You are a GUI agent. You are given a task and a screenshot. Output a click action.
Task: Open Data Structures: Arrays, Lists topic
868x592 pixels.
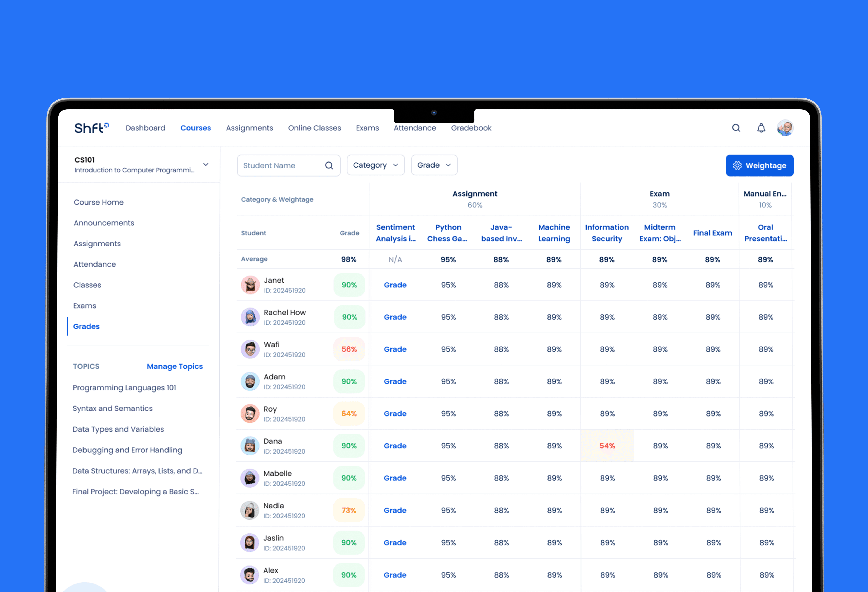click(137, 471)
